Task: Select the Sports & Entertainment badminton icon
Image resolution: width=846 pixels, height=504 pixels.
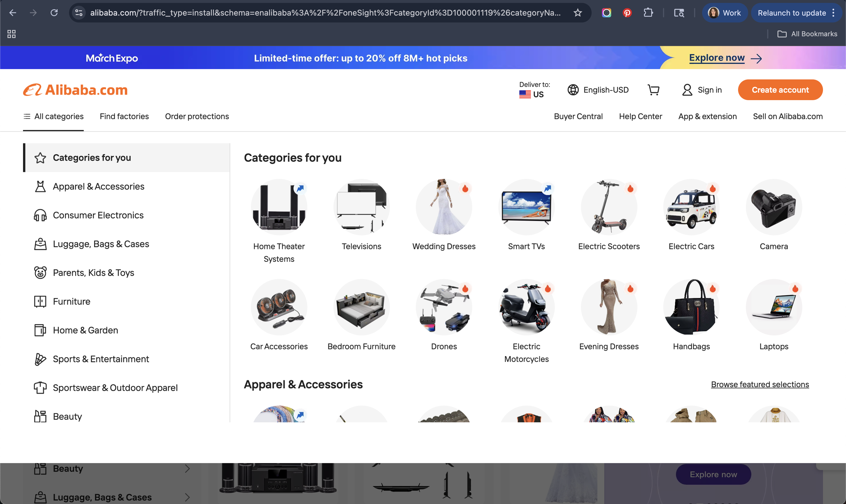Action: 40,359
